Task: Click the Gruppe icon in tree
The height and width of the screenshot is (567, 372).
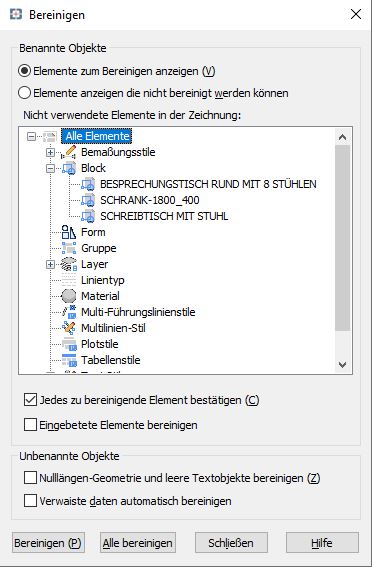Action: coord(69,248)
